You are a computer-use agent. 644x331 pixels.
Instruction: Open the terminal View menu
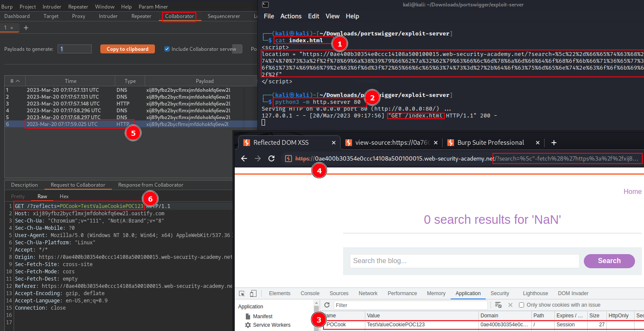(x=332, y=16)
